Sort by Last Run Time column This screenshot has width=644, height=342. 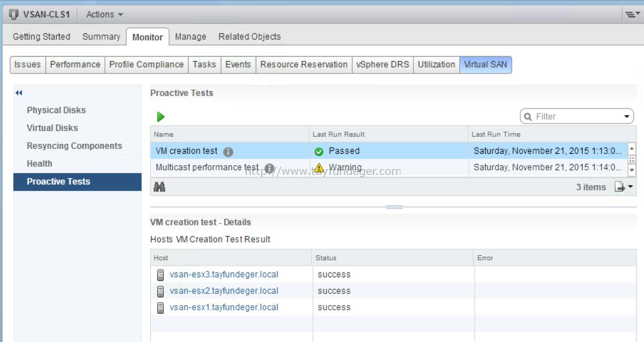point(552,134)
